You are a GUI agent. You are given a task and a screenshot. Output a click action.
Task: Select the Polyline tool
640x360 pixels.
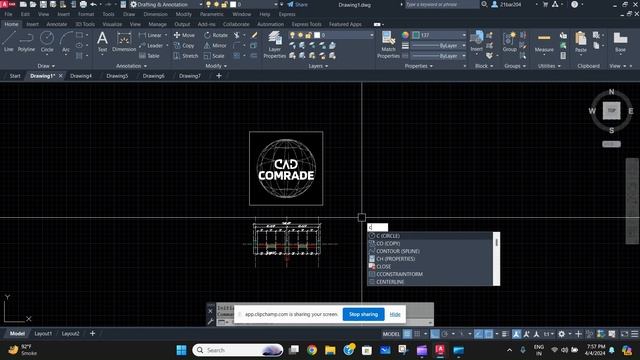tap(26, 41)
